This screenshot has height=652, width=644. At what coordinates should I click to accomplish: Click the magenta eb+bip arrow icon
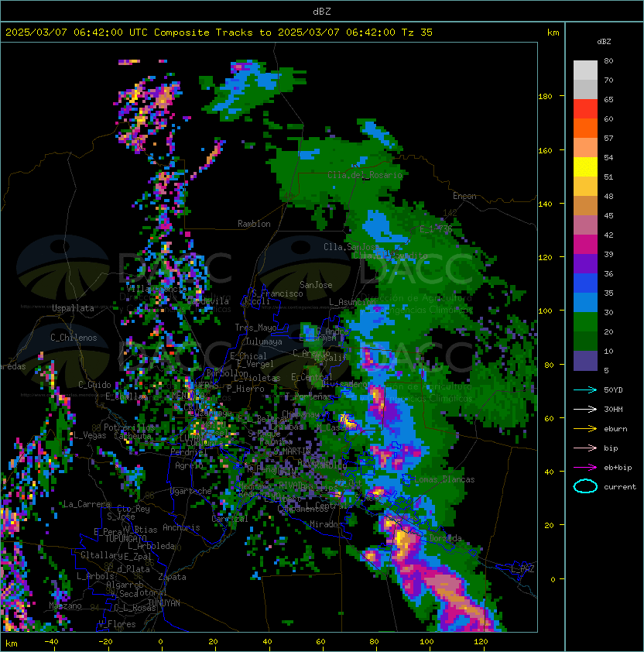585,468
